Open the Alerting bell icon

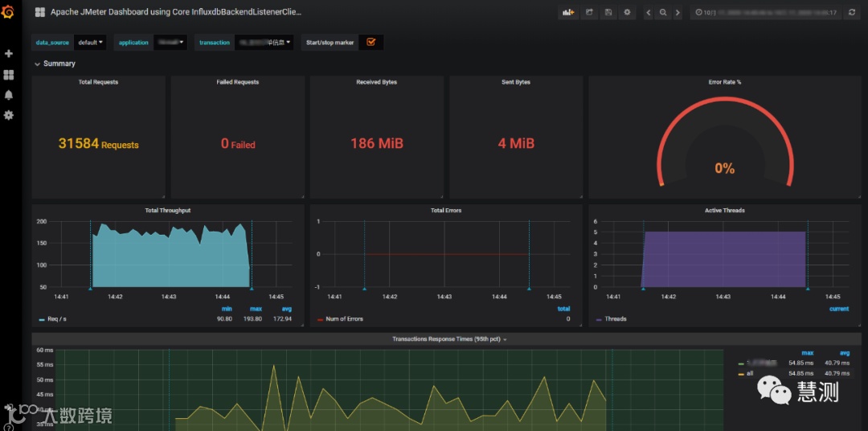point(8,95)
